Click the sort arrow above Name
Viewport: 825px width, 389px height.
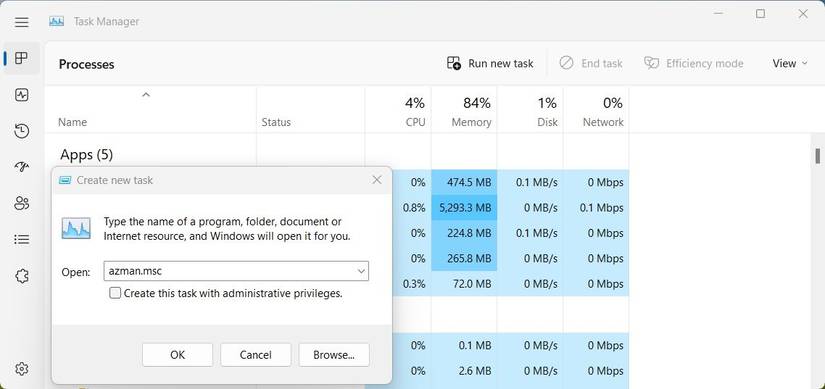[x=146, y=95]
